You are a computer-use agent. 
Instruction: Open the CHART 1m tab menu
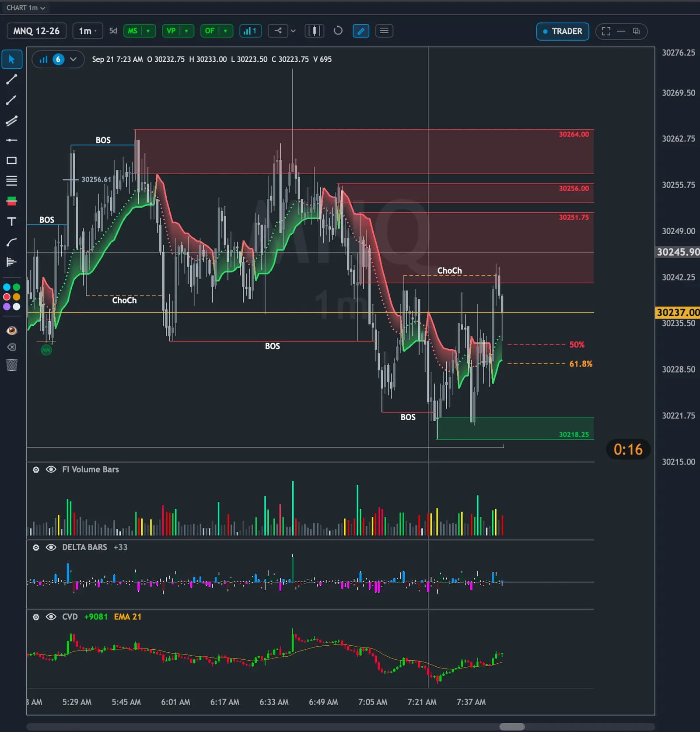(26, 8)
